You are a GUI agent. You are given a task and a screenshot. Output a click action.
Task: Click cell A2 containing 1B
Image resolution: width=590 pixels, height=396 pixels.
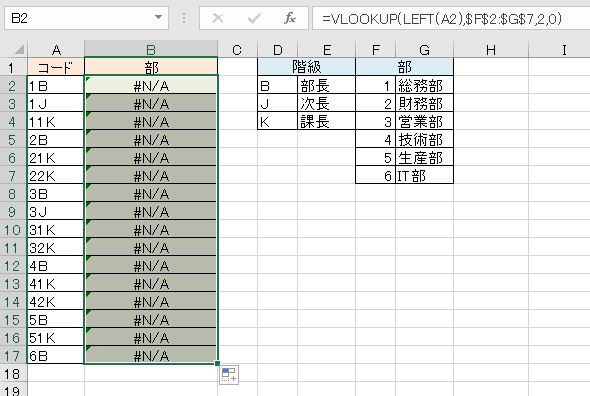tap(56, 86)
